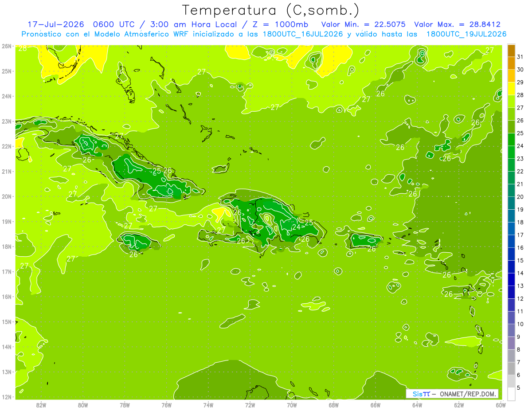Click the 24 contour label over Hispaniola
Viewport: 532px width, 411px height.
click(x=296, y=227)
